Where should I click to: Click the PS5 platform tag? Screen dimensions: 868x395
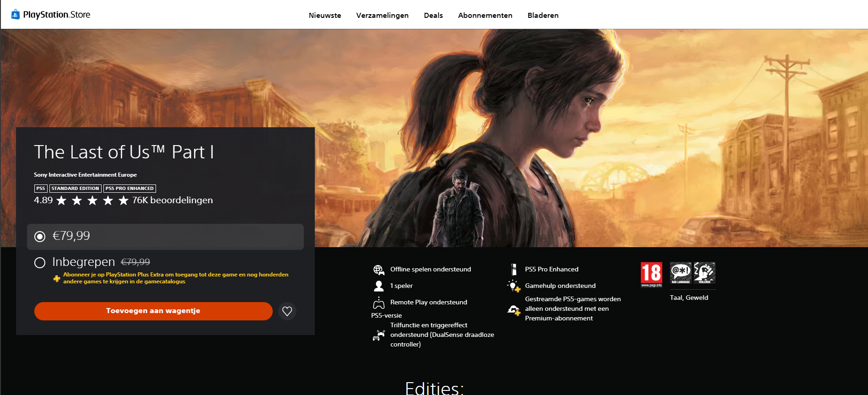tap(41, 189)
